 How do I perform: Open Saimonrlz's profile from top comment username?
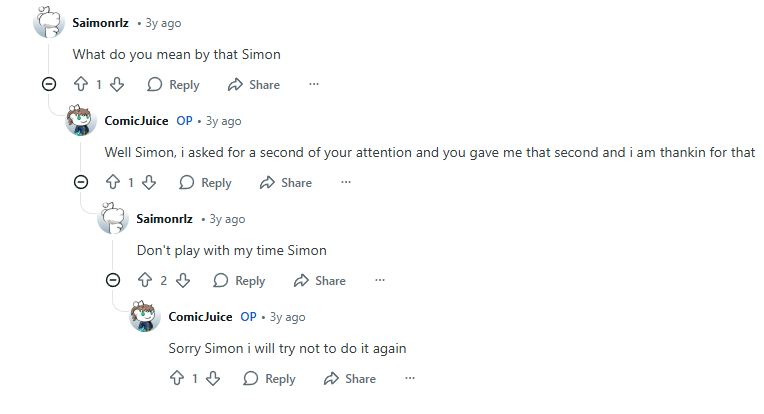pos(101,22)
